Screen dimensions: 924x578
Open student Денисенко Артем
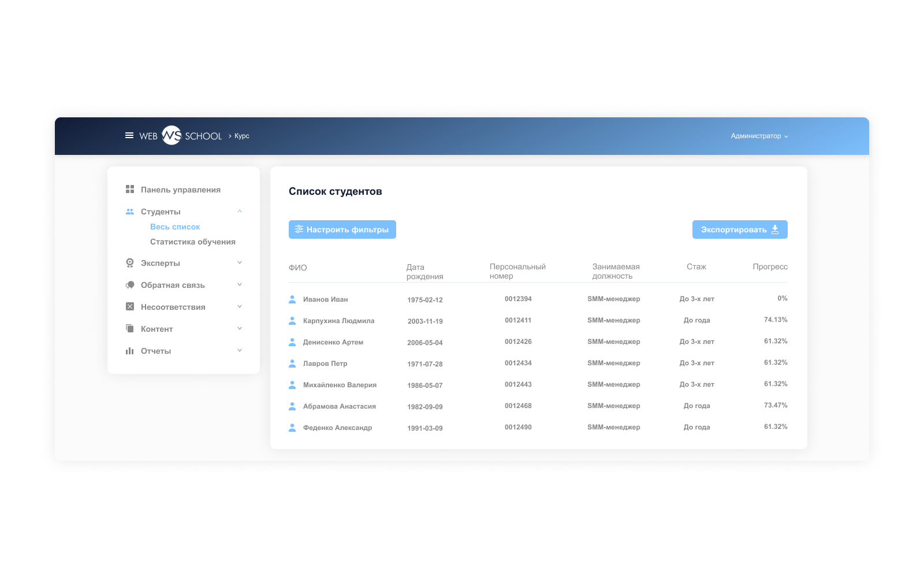(x=333, y=342)
